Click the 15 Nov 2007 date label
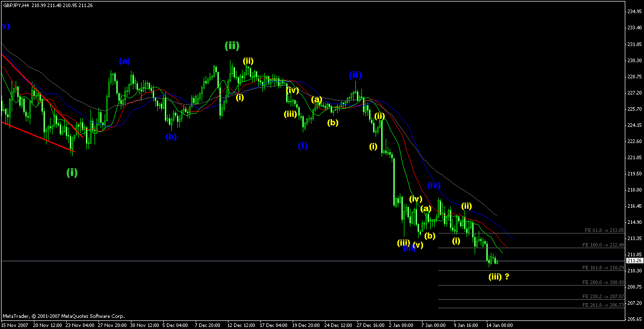The width and height of the screenshot is (644, 329). 14,325
